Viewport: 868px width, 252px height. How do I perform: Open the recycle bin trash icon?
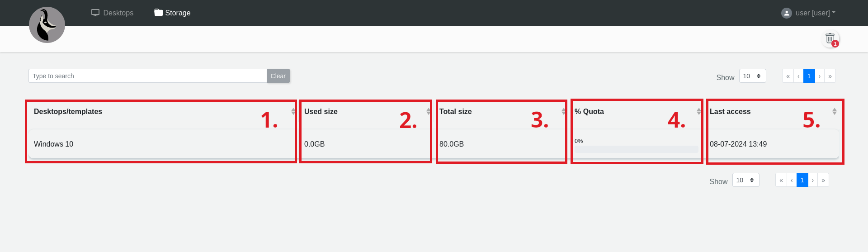(830, 38)
